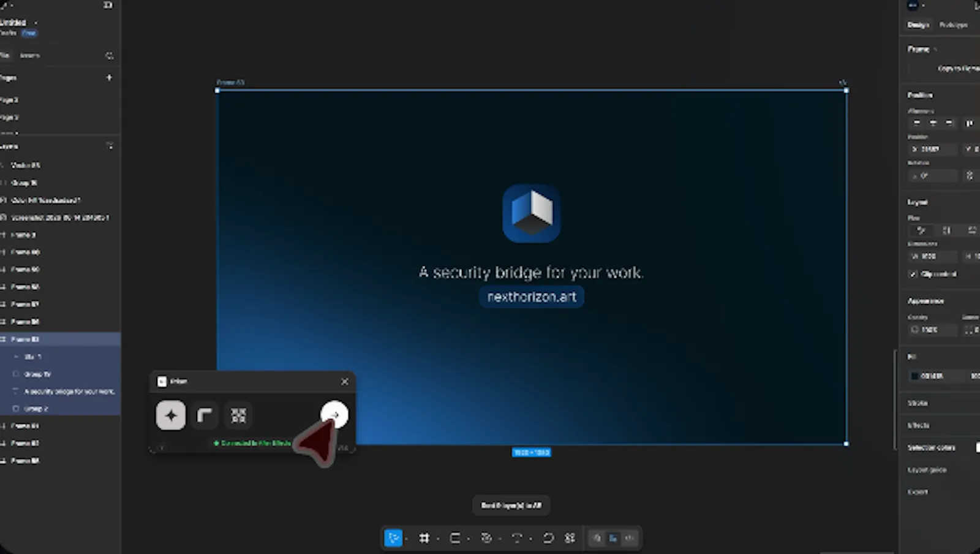
Task: Open the Stroke section in the right panel
Action: (x=918, y=403)
